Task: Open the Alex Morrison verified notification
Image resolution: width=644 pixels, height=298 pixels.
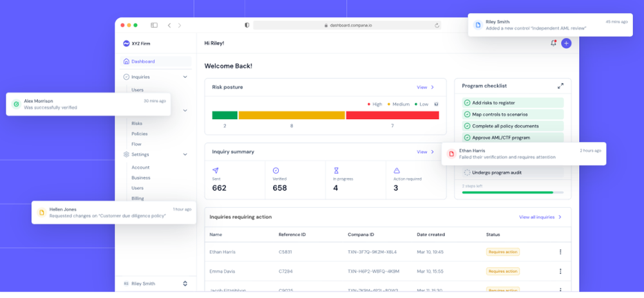Action: (88, 104)
